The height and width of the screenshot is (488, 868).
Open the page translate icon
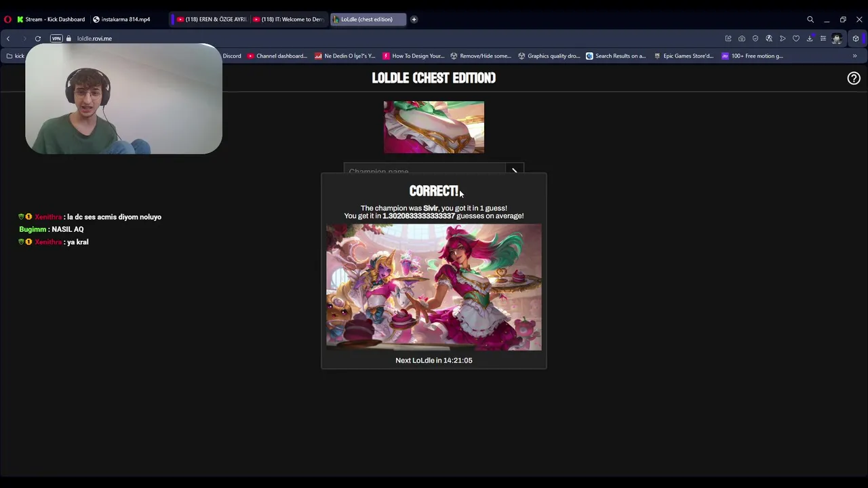[x=769, y=39]
